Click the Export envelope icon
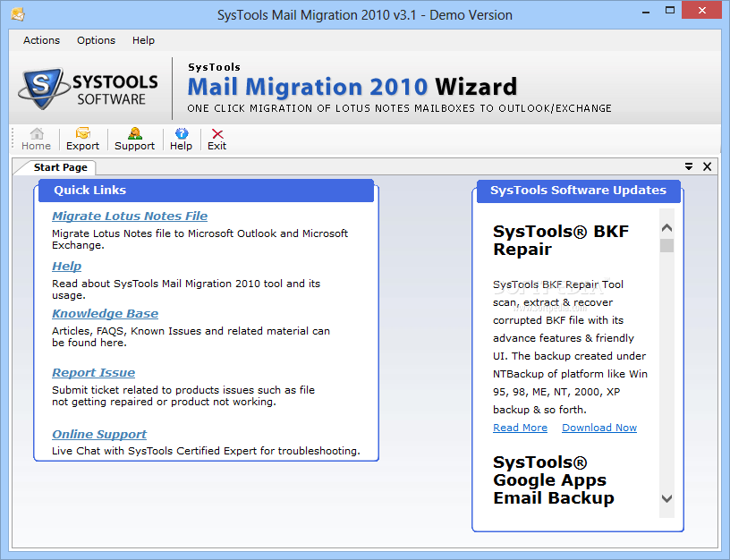Screen dimensions: 730x560 tap(83, 133)
